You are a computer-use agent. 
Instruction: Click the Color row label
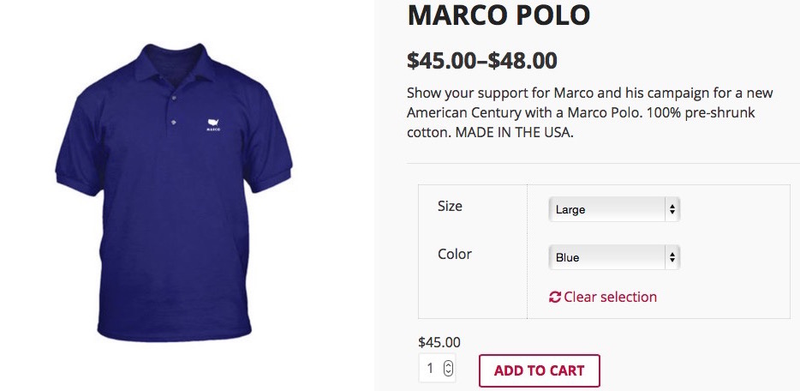[x=455, y=254]
